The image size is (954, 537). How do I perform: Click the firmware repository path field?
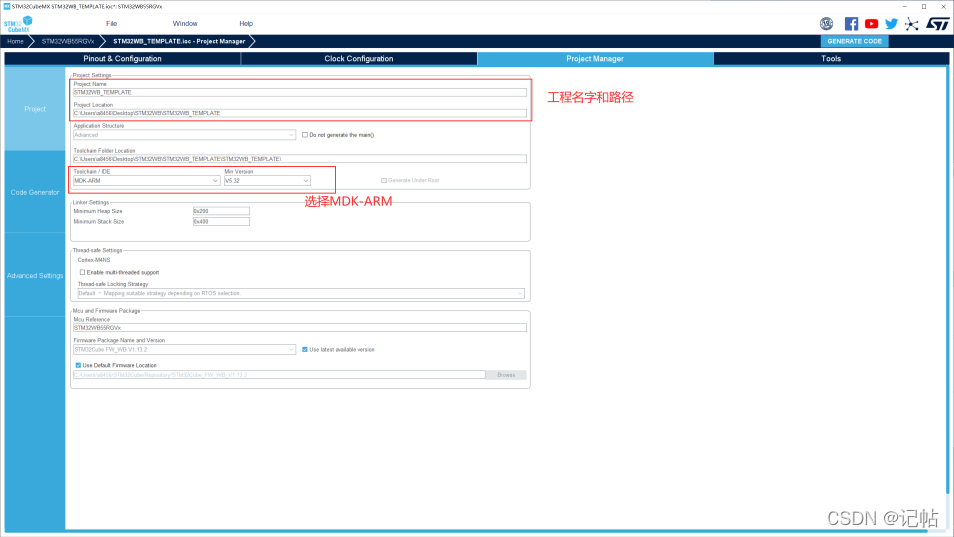tap(279, 375)
